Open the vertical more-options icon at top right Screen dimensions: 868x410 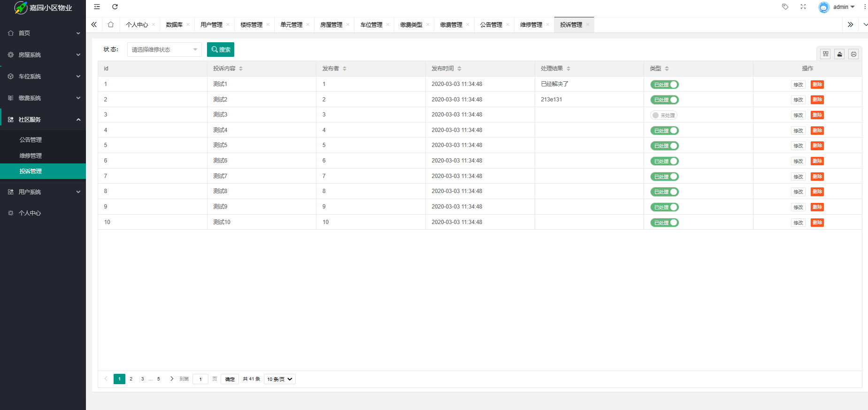pyautogui.click(x=865, y=7)
